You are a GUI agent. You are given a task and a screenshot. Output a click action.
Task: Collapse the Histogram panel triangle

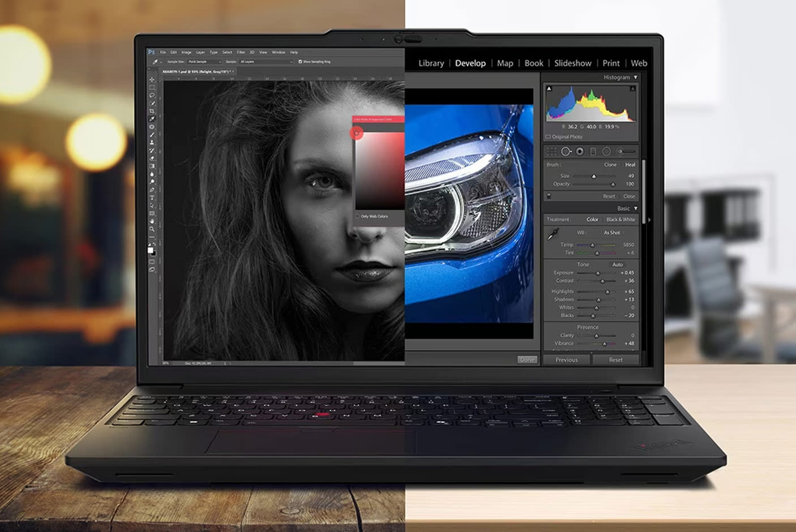635,78
